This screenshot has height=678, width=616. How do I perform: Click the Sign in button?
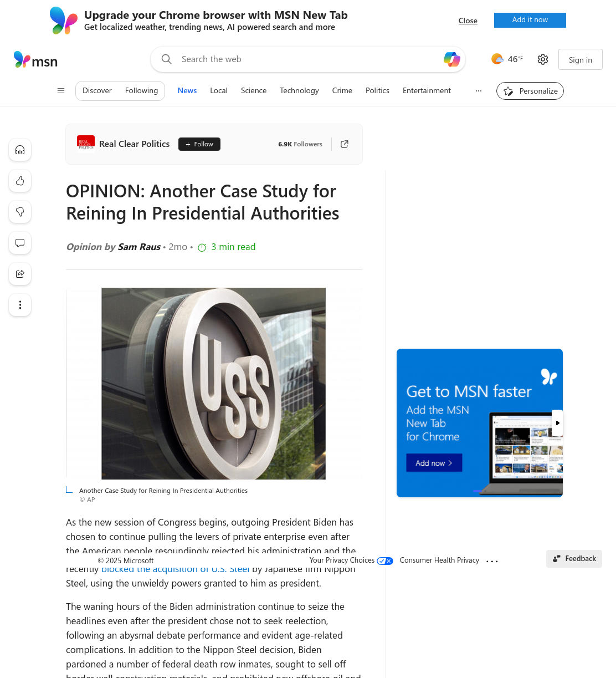click(x=581, y=60)
